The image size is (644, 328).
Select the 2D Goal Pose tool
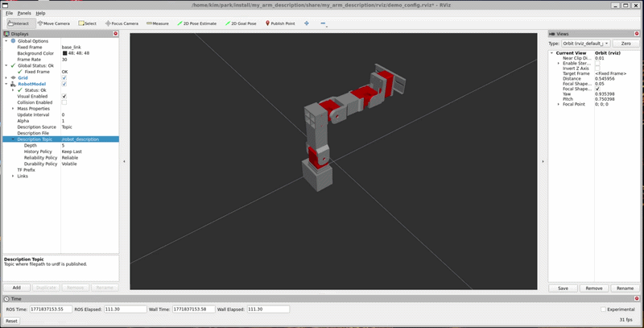[x=241, y=23]
